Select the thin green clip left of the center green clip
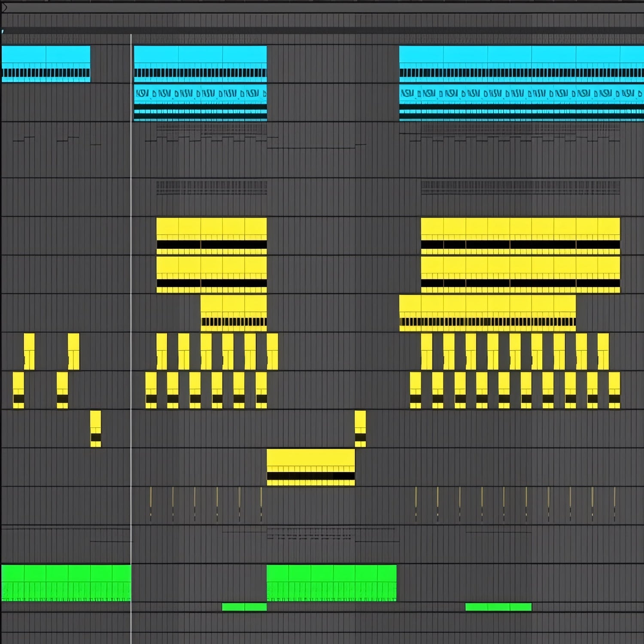The image size is (644, 644). [x=244, y=607]
